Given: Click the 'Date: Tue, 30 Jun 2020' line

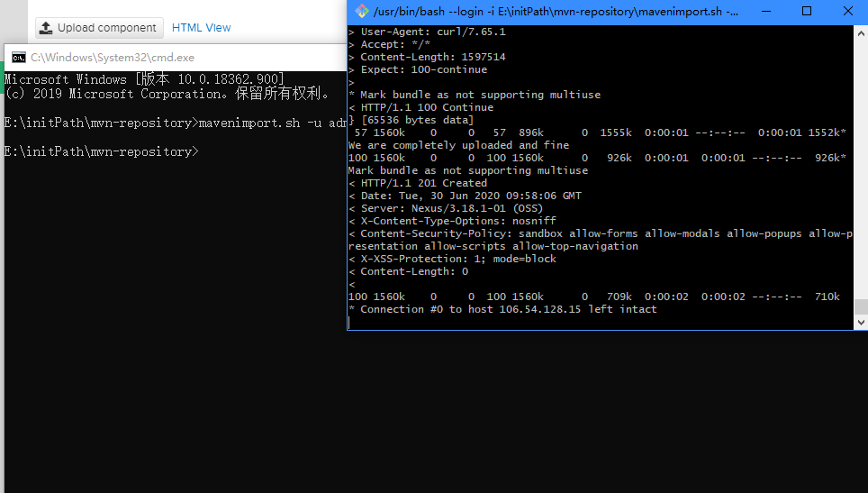Looking at the screenshot, I should pos(465,196).
